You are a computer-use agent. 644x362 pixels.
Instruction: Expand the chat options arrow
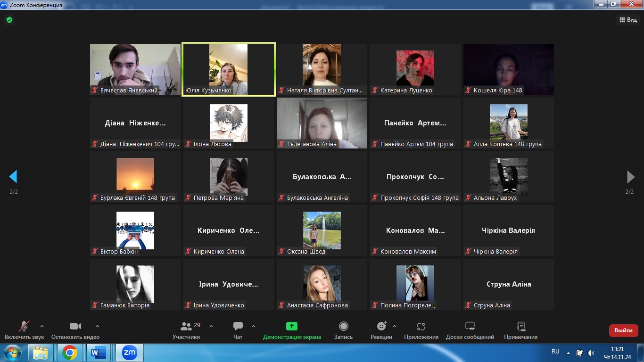click(x=254, y=326)
